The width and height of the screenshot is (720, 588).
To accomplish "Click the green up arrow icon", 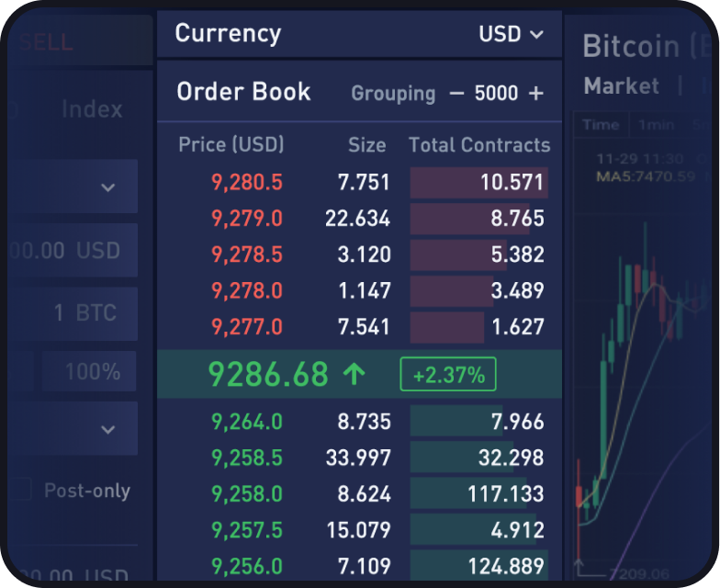I will pyautogui.click(x=354, y=374).
